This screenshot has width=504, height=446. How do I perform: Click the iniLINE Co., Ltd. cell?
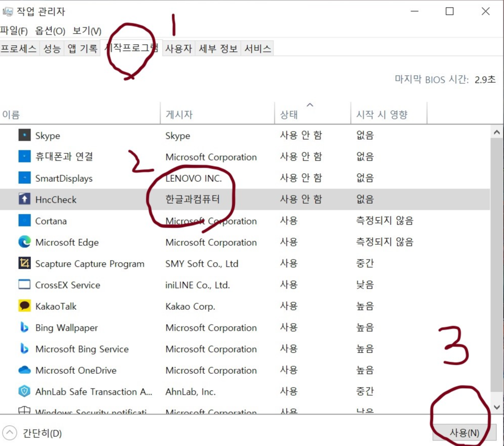(198, 285)
